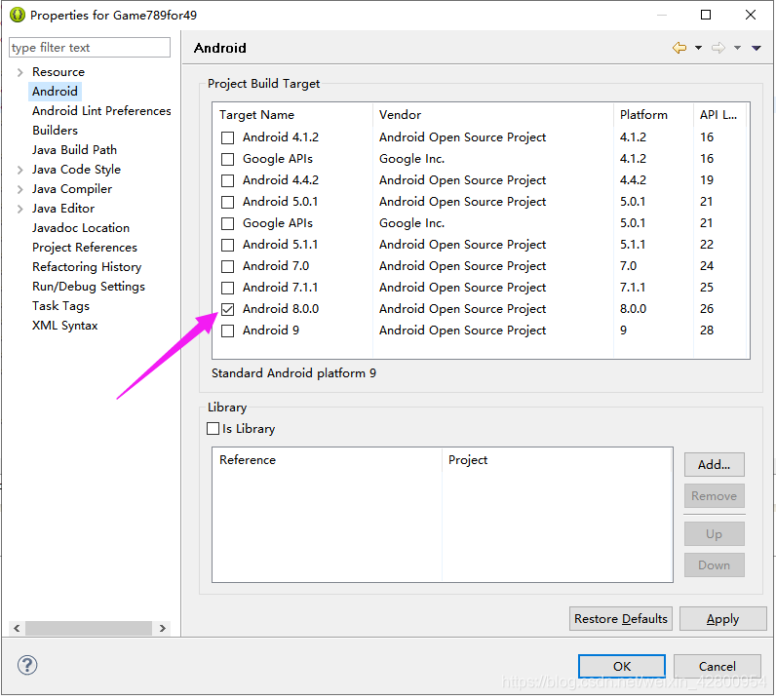The width and height of the screenshot is (776, 700).
Task: Click the API L... column header
Action: 718,115
